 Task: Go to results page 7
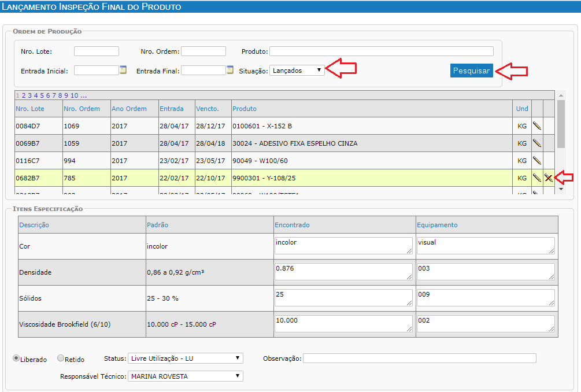tap(54, 95)
